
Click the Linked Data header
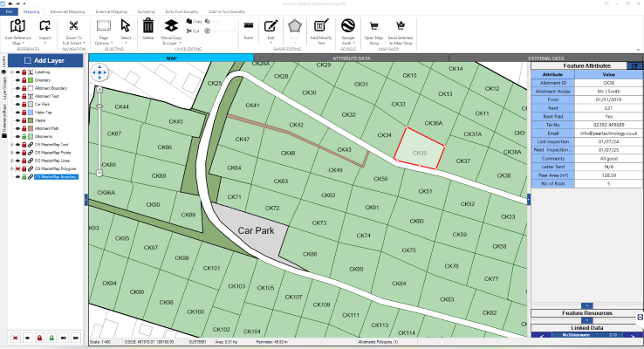point(587,328)
